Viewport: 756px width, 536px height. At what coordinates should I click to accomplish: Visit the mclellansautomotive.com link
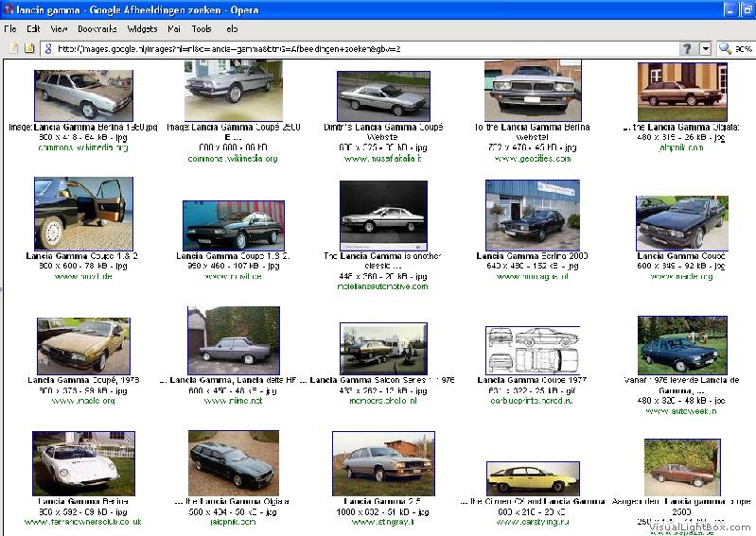pos(382,286)
